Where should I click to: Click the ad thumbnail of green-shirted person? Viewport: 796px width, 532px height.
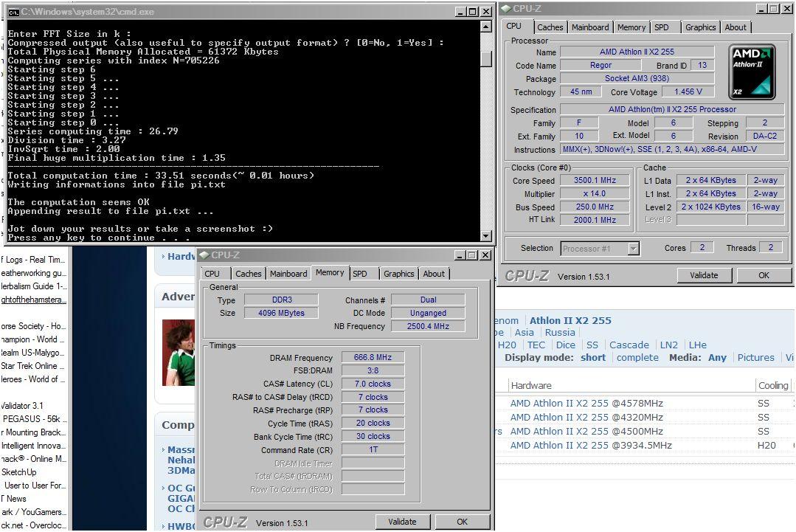click(x=179, y=352)
